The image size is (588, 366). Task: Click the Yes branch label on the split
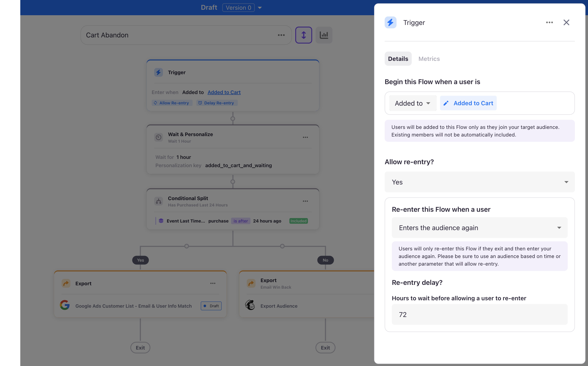click(x=140, y=260)
